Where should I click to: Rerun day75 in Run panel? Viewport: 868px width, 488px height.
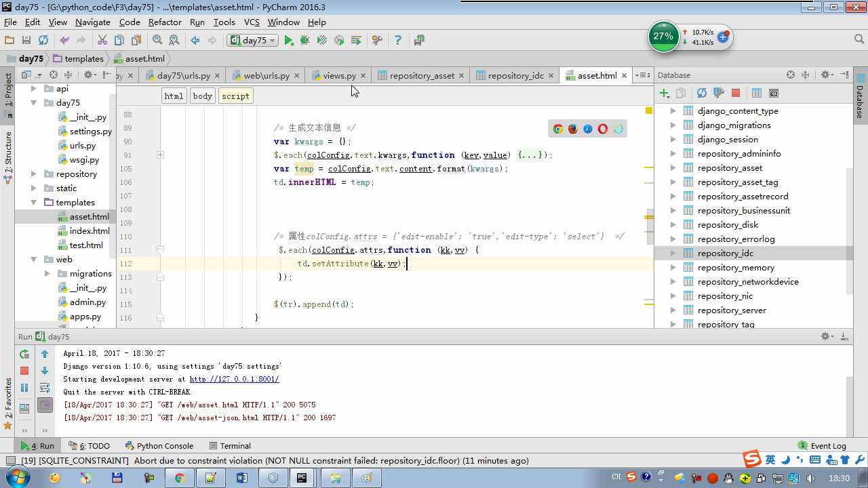(x=24, y=354)
